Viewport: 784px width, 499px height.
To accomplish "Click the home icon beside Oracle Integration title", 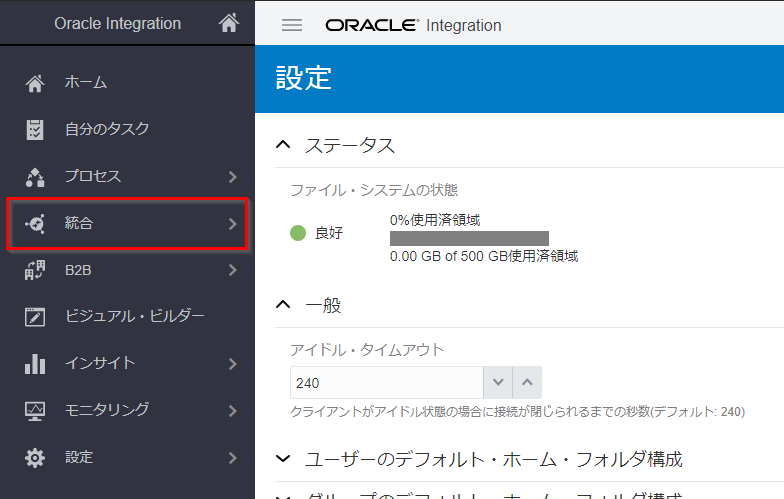I will click(228, 23).
